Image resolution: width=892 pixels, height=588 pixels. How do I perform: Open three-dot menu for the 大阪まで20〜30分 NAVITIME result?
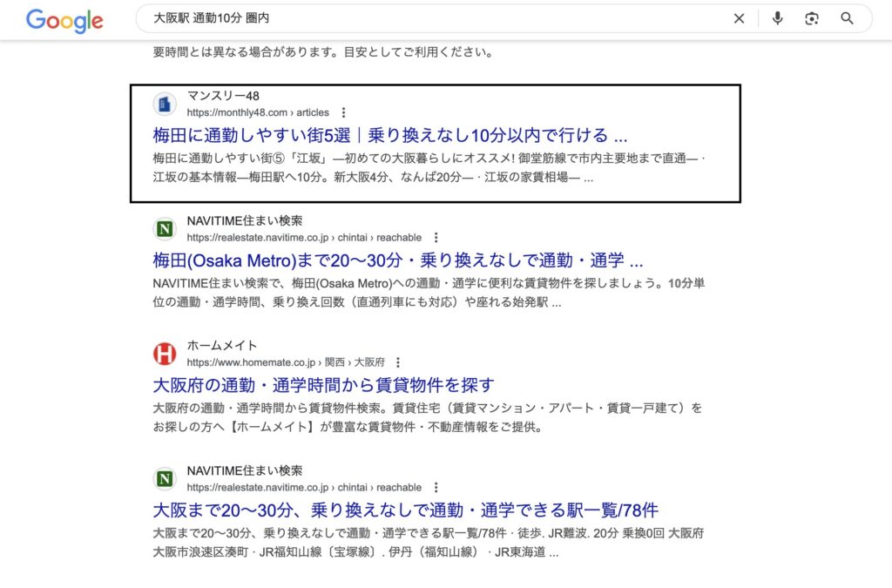[x=436, y=487]
